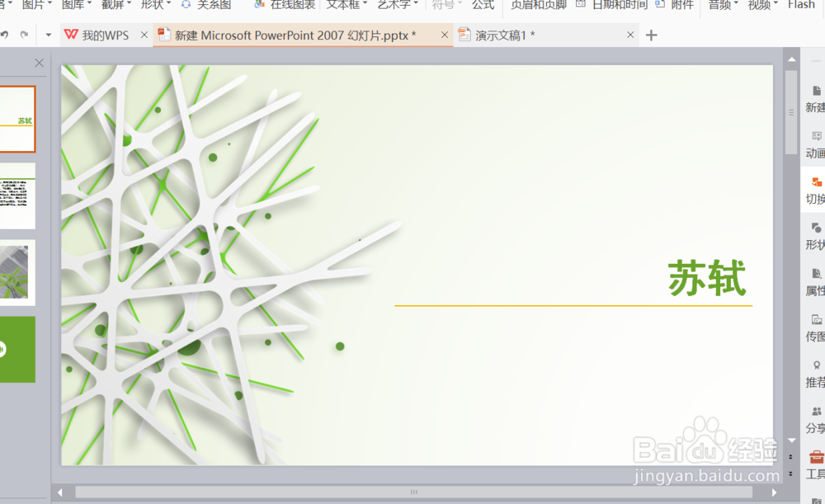Select the solid green slide thumbnail
825x504 pixels.
(x=17, y=349)
